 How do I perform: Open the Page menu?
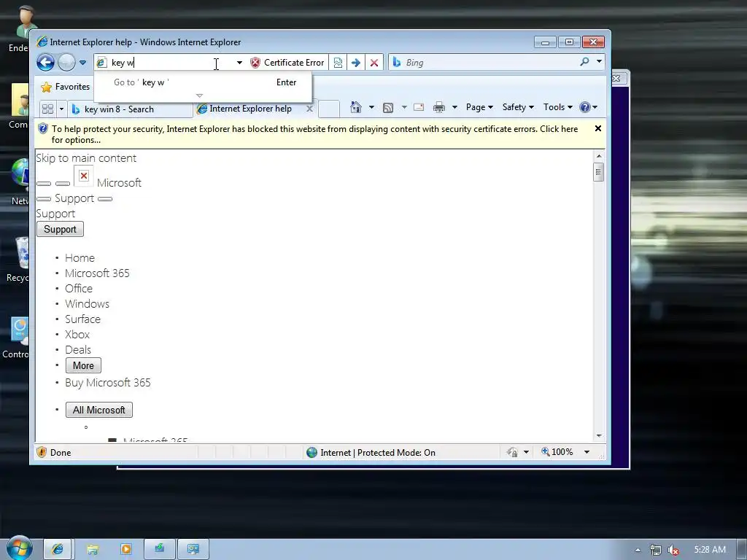[479, 107]
